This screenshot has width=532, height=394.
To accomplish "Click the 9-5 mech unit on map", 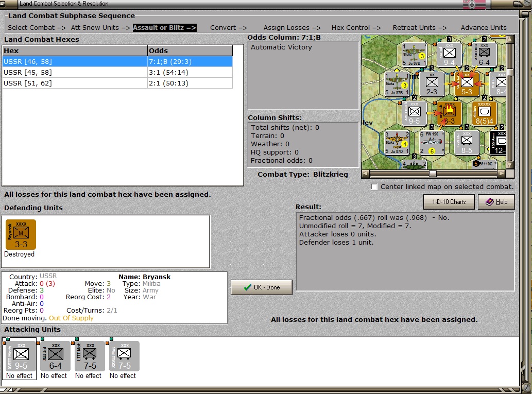I will coord(414,113).
